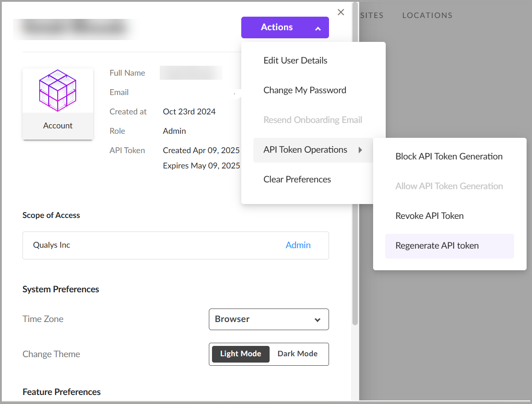The image size is (532, 404).
Task: Close the user details panel
Action: coord(341,12)
